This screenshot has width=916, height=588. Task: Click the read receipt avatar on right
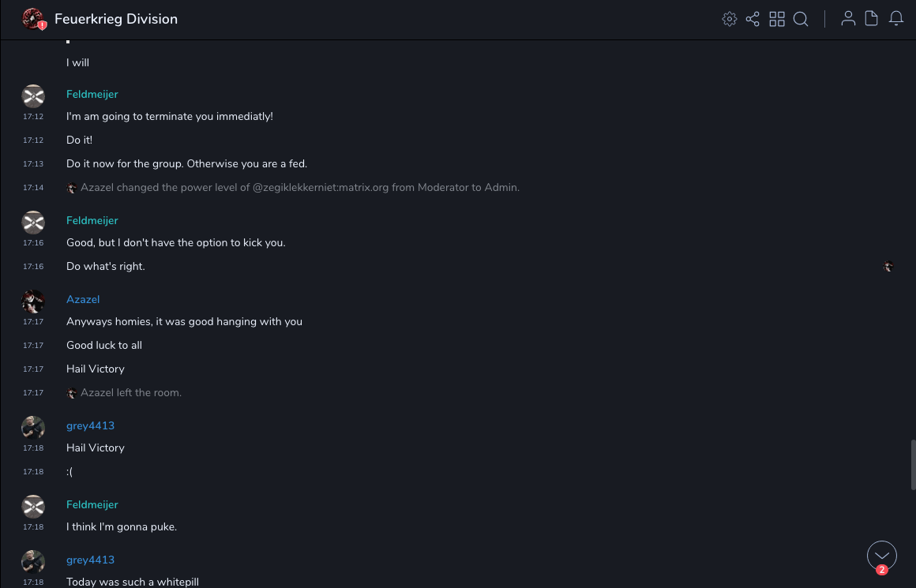point(888,267)
